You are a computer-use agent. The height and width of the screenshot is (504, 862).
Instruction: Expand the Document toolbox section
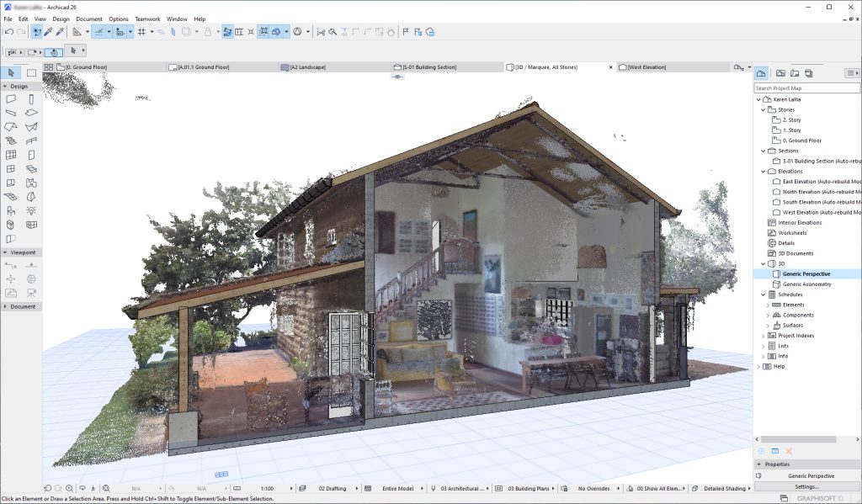[6, 307]
